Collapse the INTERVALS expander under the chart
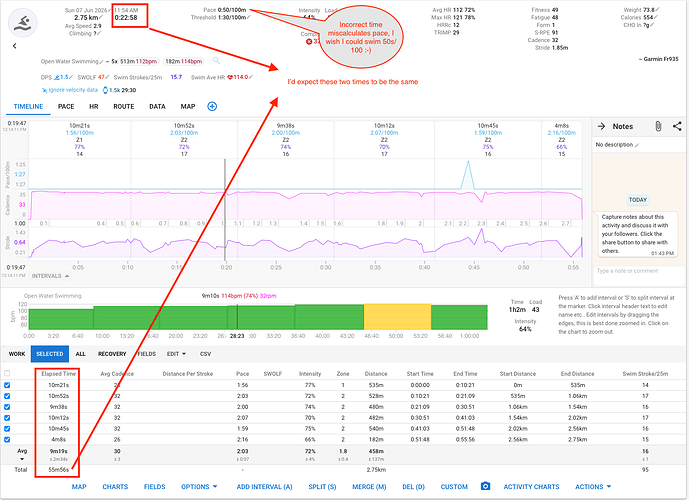This screenshot has height=500, width=689. [51, 276]
